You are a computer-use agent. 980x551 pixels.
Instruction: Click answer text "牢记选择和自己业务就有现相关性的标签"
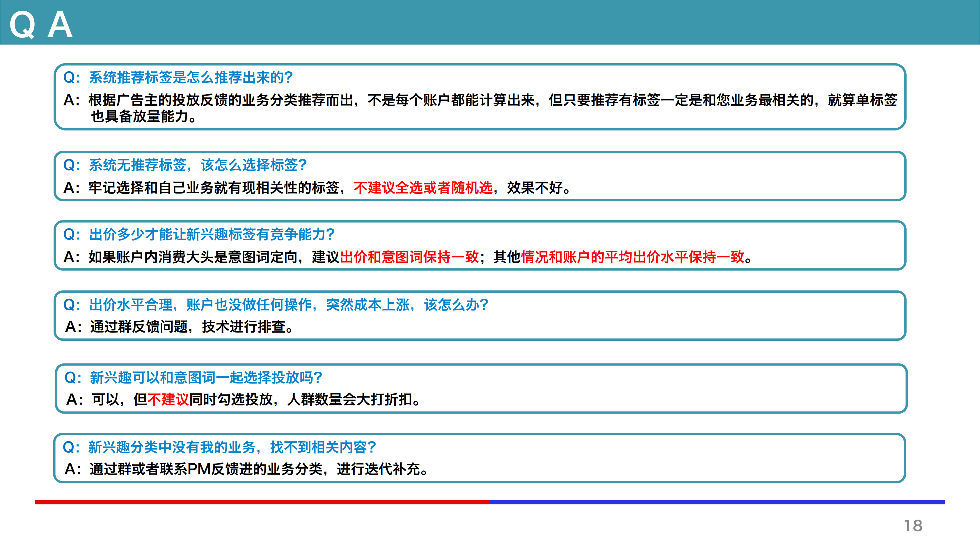(x=214, y=188)
